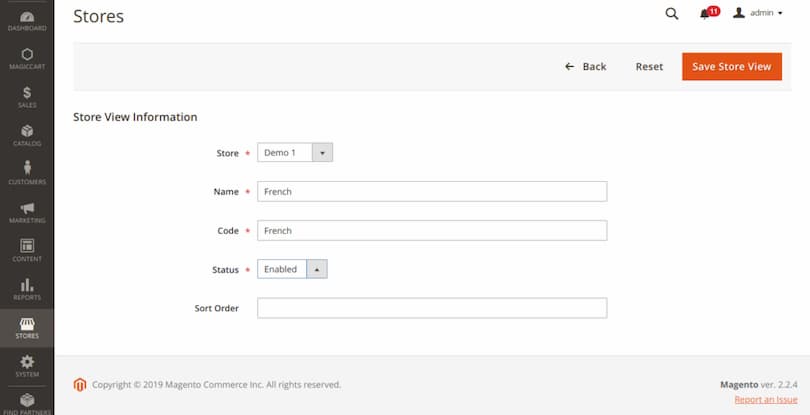The width and height of the screenshot is (810, 415).
Task: Open the Marketing megaphone menu
Action: 27,212
